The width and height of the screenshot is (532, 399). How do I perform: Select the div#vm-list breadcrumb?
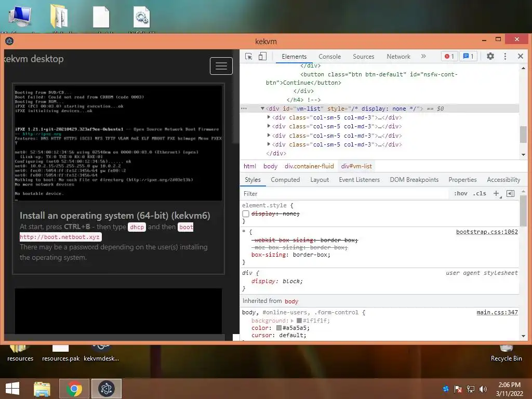point(356,166)
